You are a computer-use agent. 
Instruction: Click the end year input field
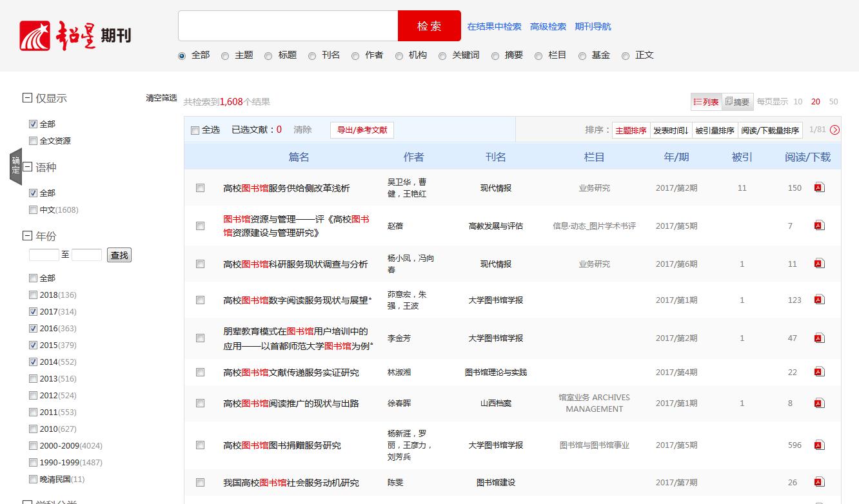(87, 255)
